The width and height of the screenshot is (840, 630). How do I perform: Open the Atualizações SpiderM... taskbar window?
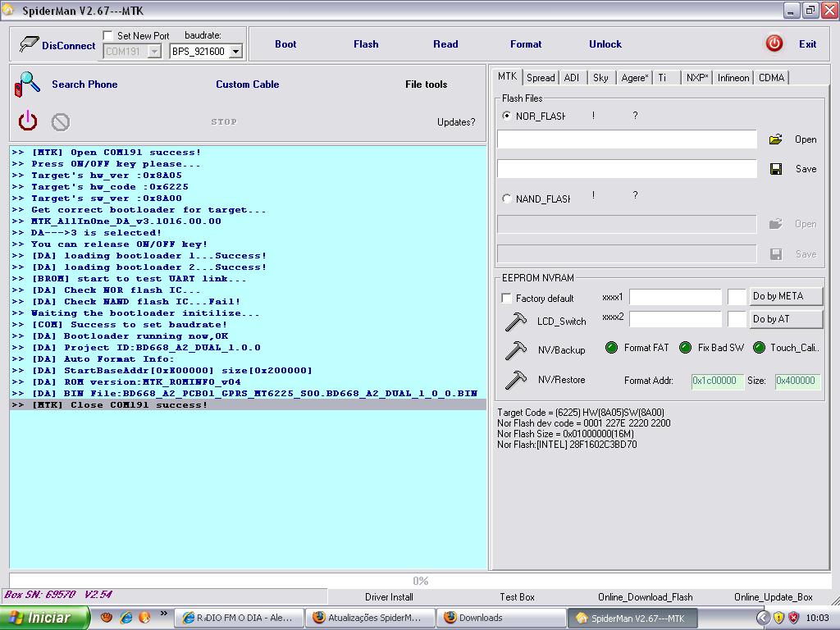(371, 618)
